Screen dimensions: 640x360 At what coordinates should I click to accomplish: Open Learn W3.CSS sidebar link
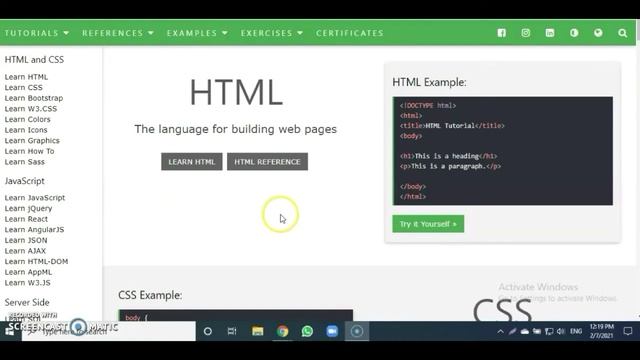tap(31, 109)
